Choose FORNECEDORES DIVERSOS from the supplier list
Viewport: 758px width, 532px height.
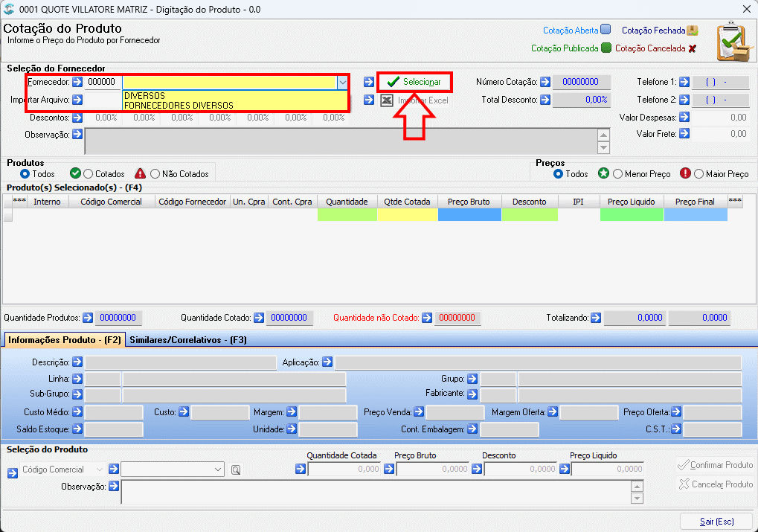click(179, 106)
